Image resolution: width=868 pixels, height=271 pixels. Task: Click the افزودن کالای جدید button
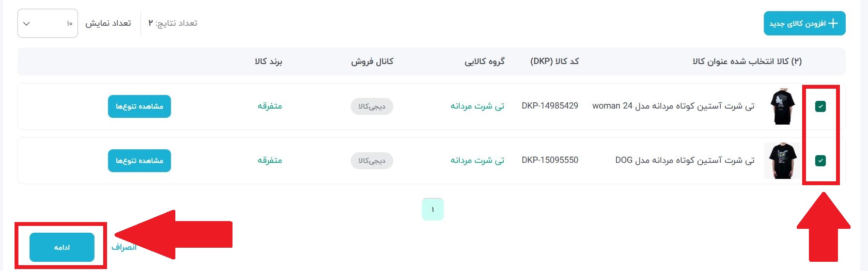tap(805, 23)
